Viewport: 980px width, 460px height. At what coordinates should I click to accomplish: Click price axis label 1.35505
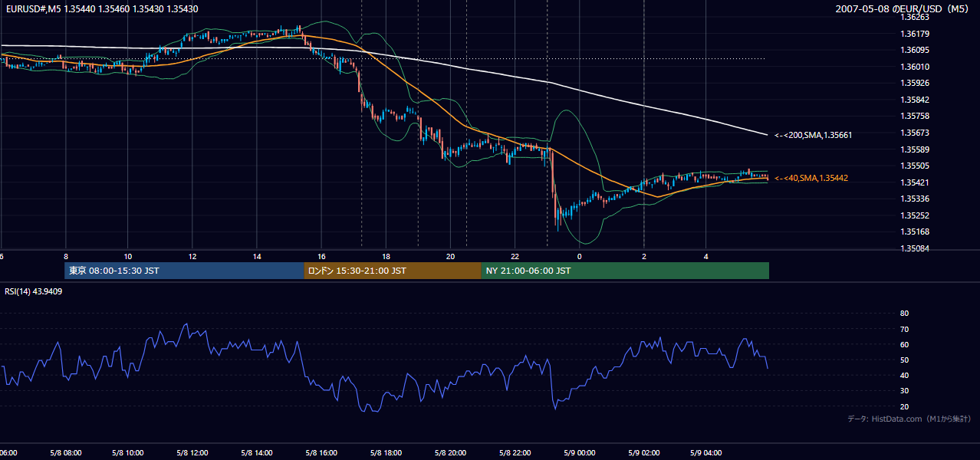(x=915, y=166)
